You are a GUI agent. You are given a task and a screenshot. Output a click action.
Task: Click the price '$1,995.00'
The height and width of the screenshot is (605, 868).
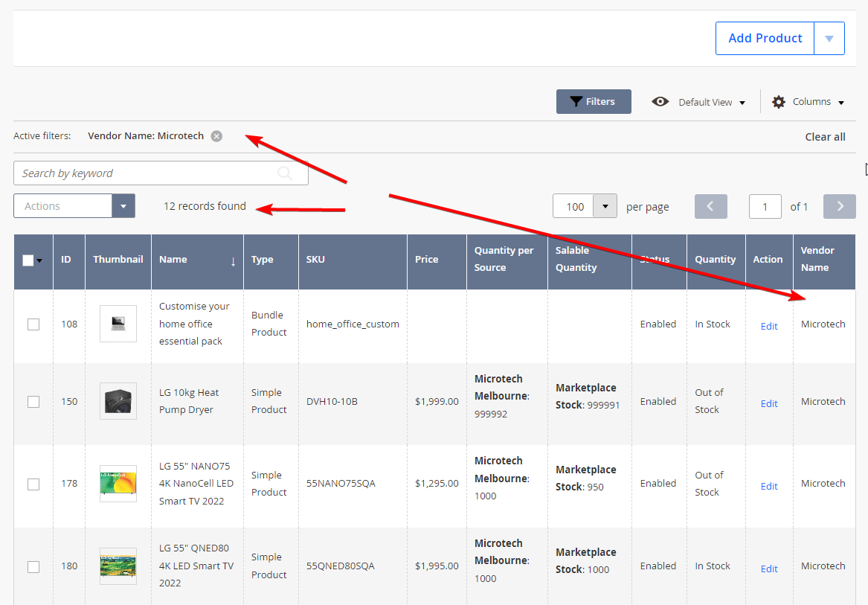(x=437, y=566)
